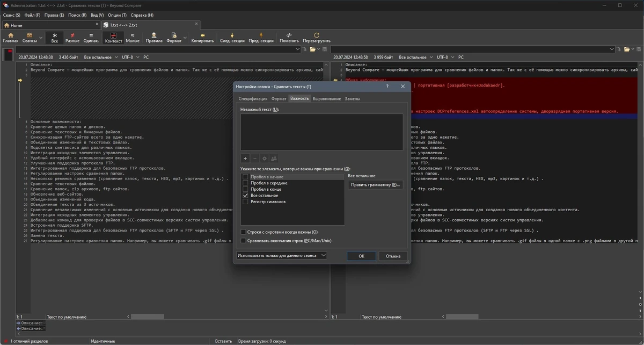Click the Поменять swap sides icon

coord(289,38)
